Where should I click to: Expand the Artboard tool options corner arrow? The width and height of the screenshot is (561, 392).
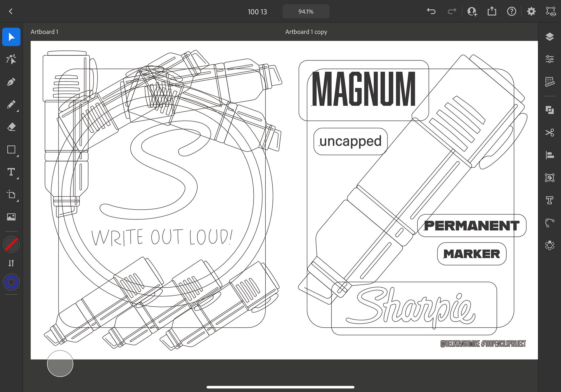click(18, 201)
